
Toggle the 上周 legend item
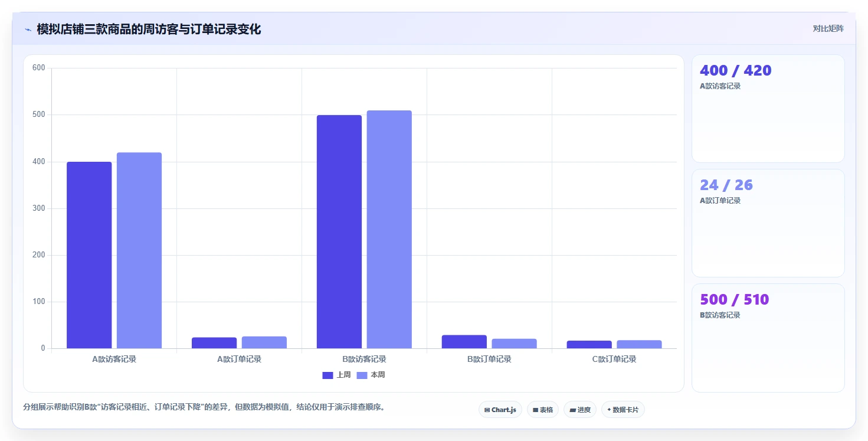click(x=337, y=375)
